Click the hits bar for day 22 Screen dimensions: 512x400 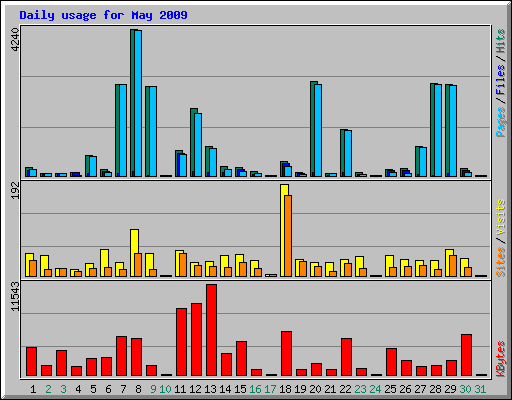342,153
